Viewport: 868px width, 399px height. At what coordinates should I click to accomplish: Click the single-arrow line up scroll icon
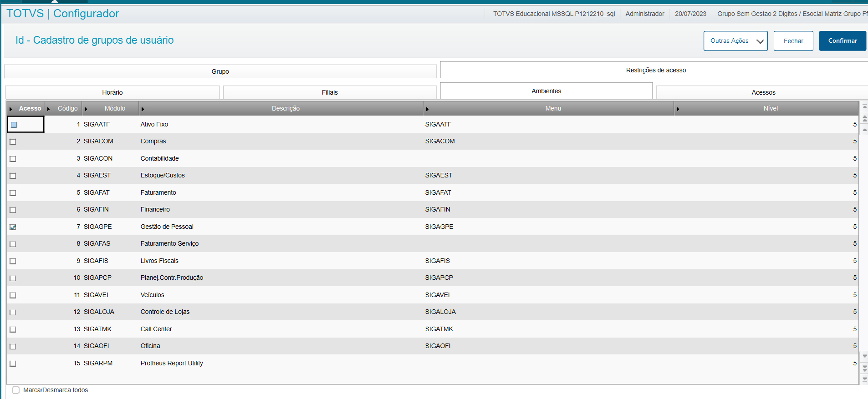tap(865, 130)
